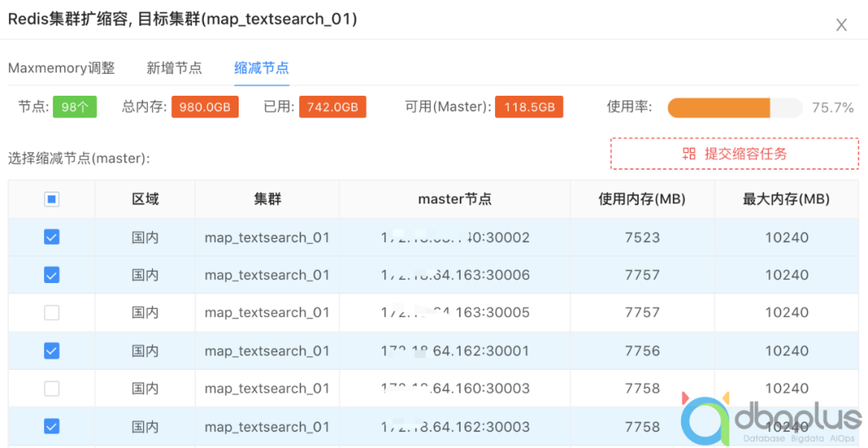Click max memory 10240 in the 64.160:30003 row

[787, 388]
